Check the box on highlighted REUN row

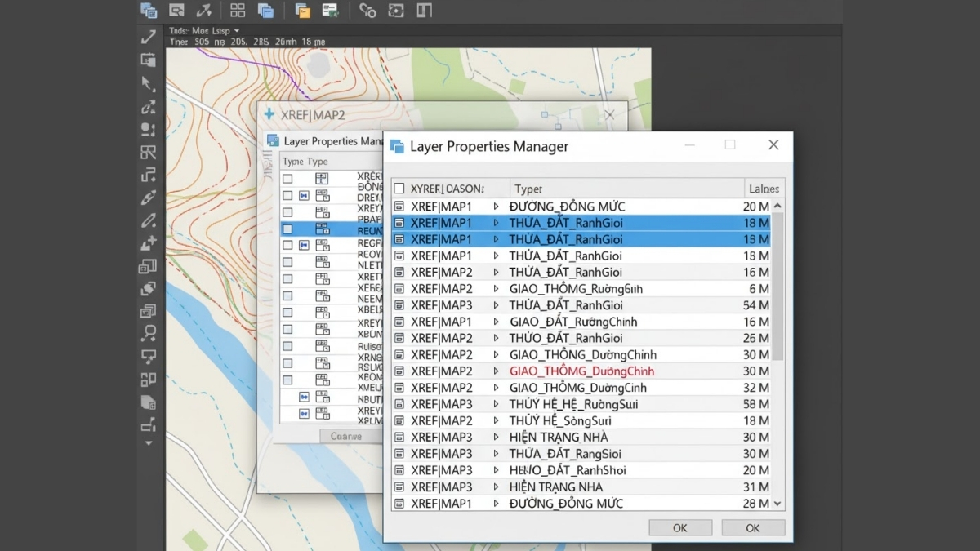pos(287,229)
